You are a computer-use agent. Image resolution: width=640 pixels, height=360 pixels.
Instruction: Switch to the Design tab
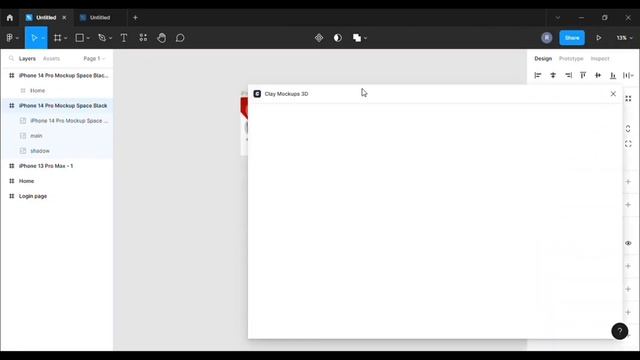(x=543, y=59)
